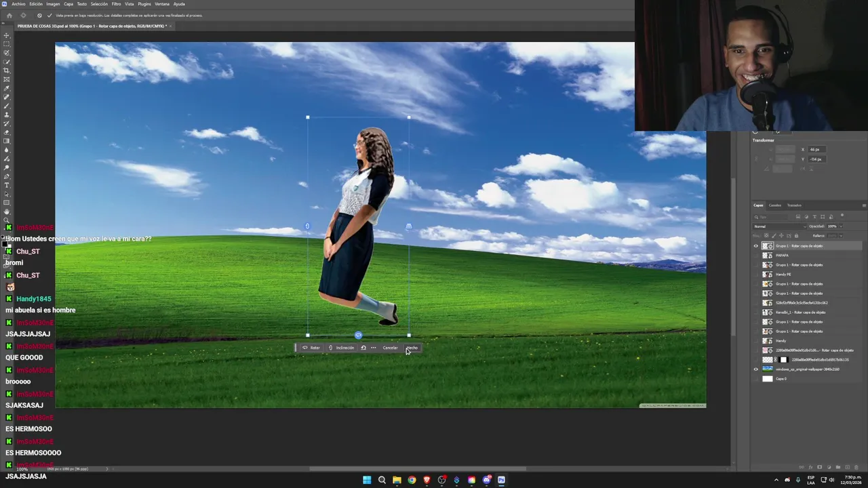The image size is (868, 488).
Task: Open Google Chrome from the taskbar
Action: click(412, 480)
